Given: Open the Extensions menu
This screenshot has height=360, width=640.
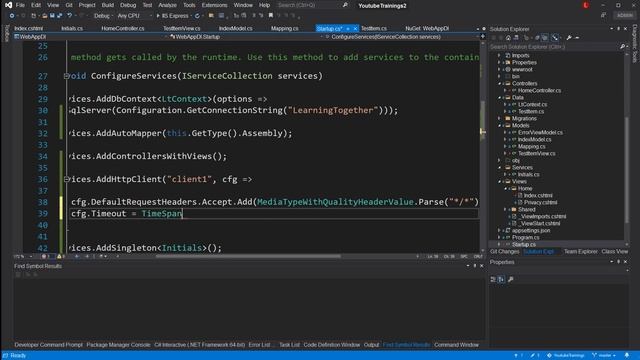Looking at the screenshot, I should tap(214, 5).
